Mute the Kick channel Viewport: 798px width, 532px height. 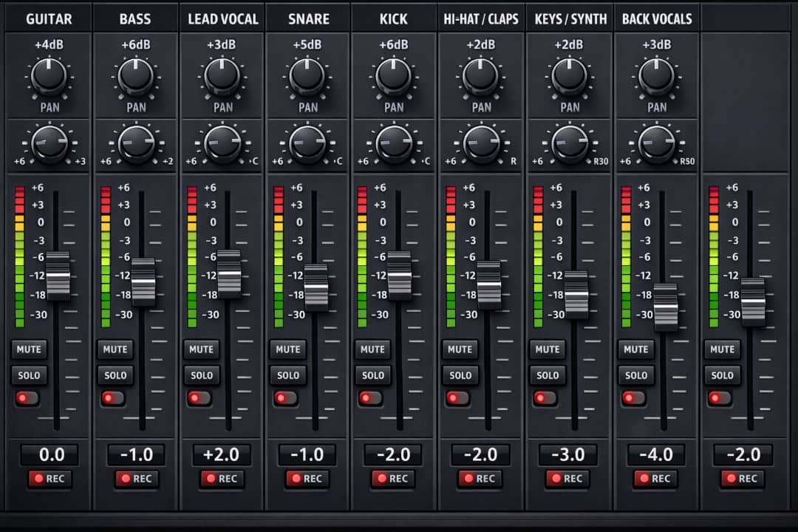pos(373,349)
